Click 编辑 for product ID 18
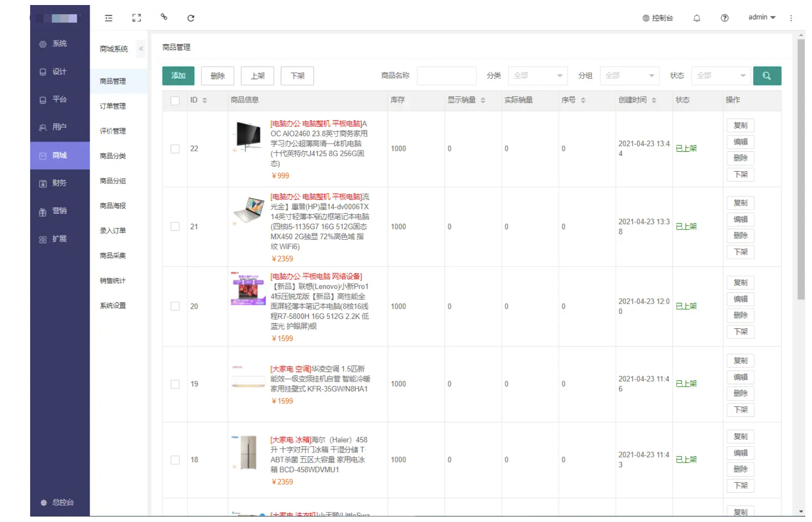Screen dimensions: 812x522 pyautogui.click(x=740, y=453)
